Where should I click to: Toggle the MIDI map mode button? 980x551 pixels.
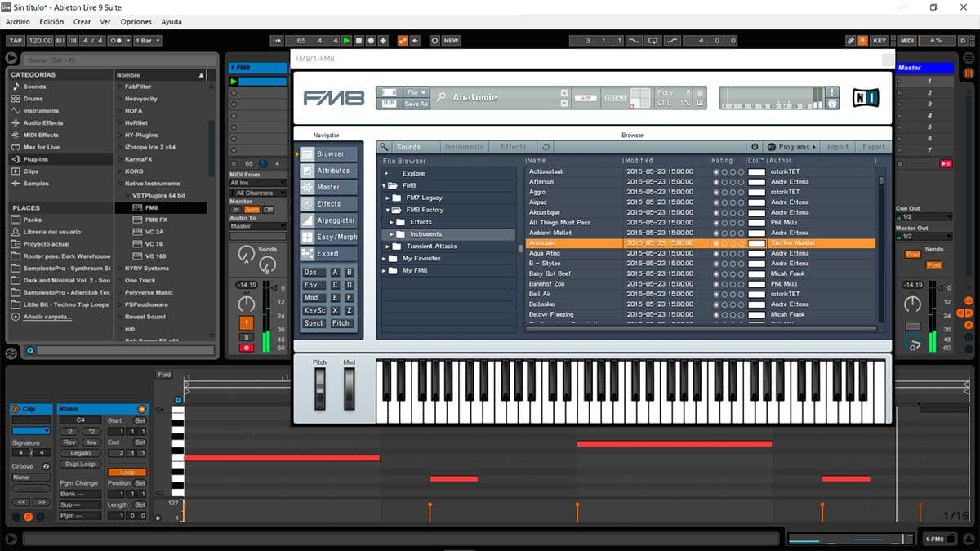[x=907, y=40]
